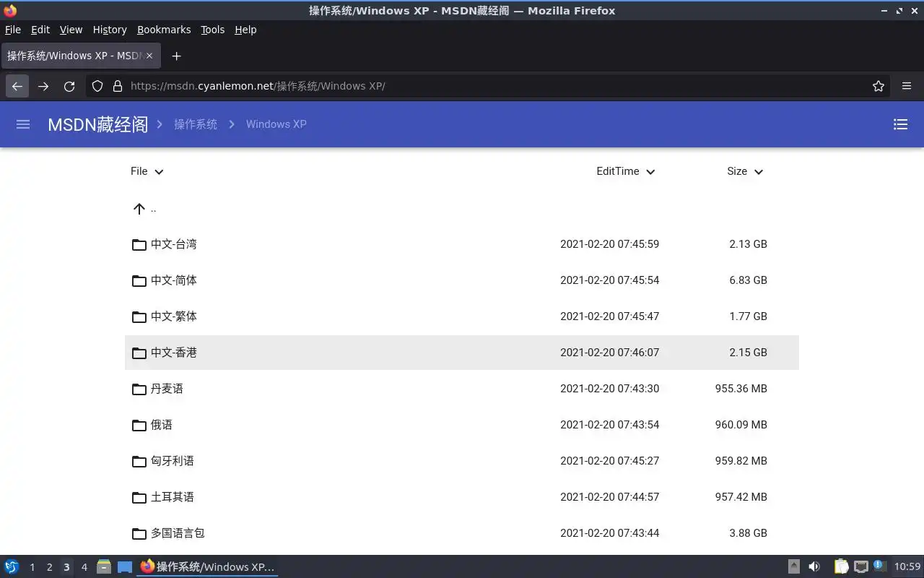Click the folder icon beside 中文-繁体

(139, 317)
